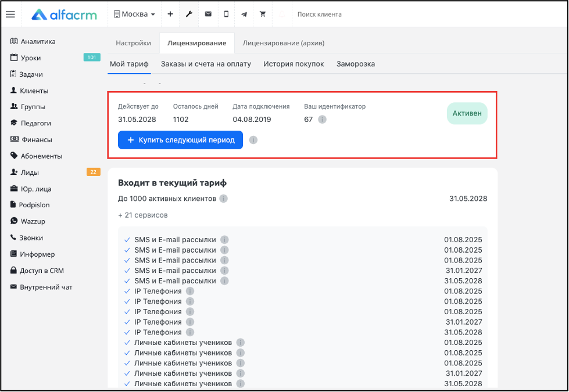Open the Заморозка sub-tab

pyautogui.click(x=356, y=64)
